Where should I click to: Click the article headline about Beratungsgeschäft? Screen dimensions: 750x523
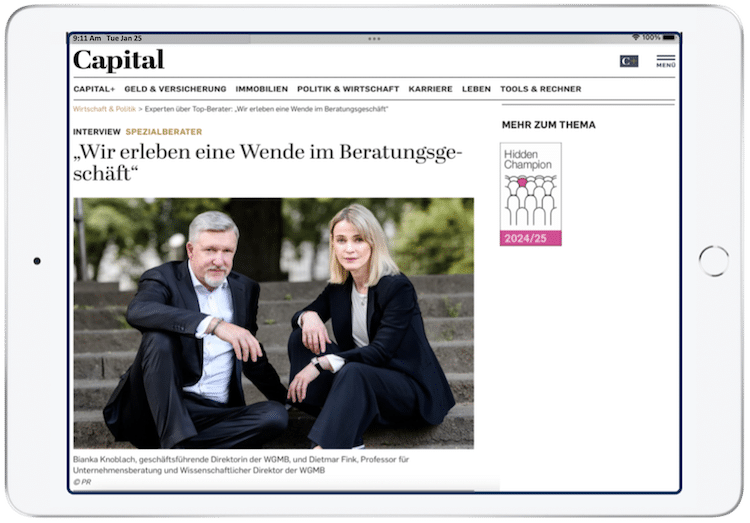tap(268, 162)
